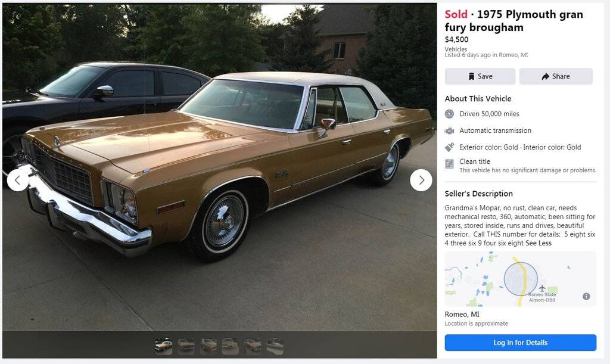Share the Plymouth listing
610x364 pixels.
[556, 76]
